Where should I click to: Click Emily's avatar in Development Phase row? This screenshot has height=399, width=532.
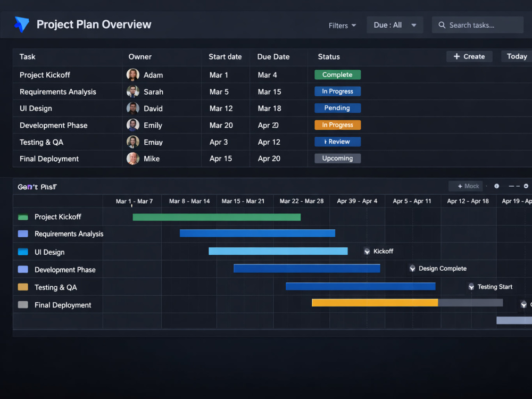pyautogui.click(x=132, y=125)
